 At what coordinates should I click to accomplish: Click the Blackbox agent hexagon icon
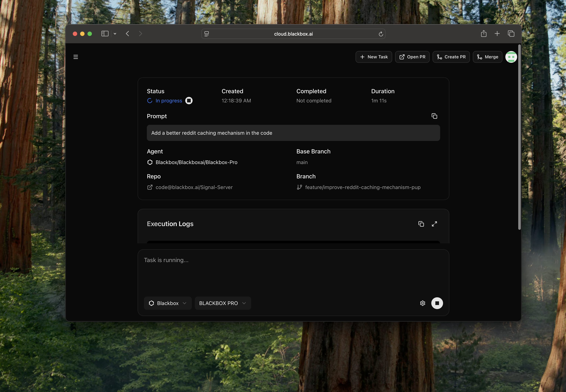coord(150,162)
